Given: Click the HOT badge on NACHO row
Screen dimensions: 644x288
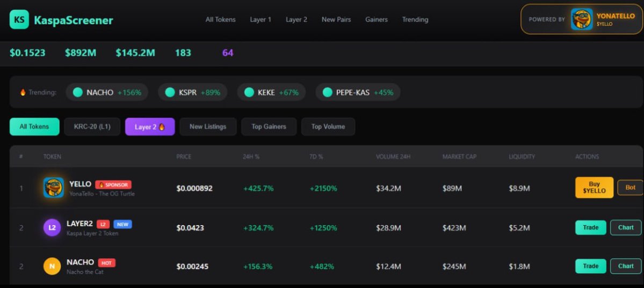Looking at the screenshot, I should coord(107,263).
